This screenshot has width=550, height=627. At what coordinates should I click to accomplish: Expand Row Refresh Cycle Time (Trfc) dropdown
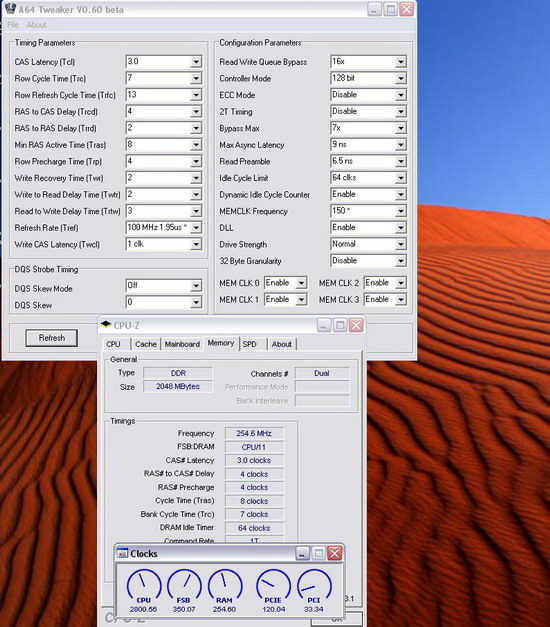coord(196,95)
